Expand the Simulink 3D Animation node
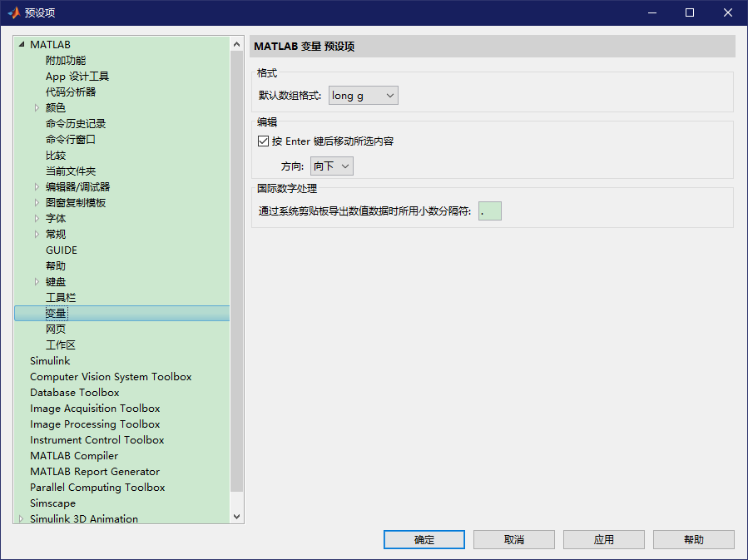This screenshot has width=748, height=560. click(21, 518)
